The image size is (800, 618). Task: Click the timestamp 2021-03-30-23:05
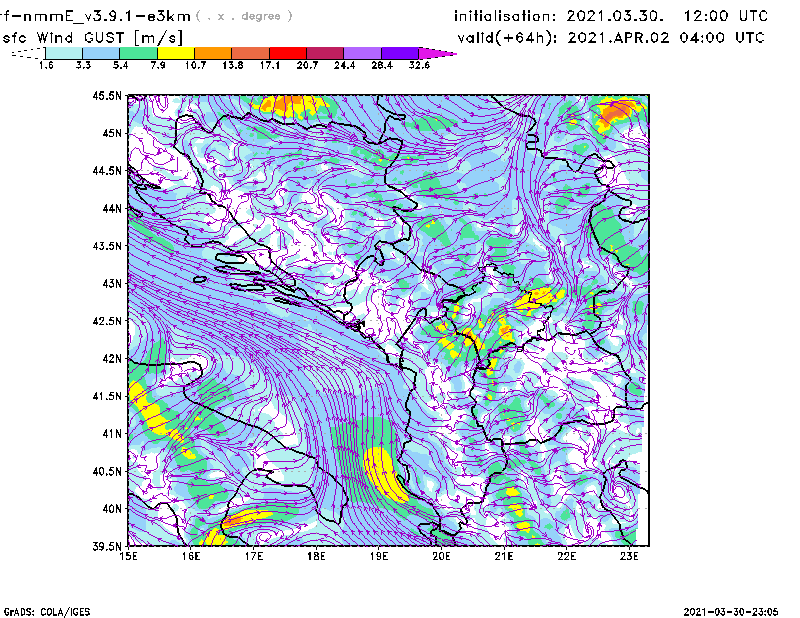pyautogui.click(x=731, y=612)
